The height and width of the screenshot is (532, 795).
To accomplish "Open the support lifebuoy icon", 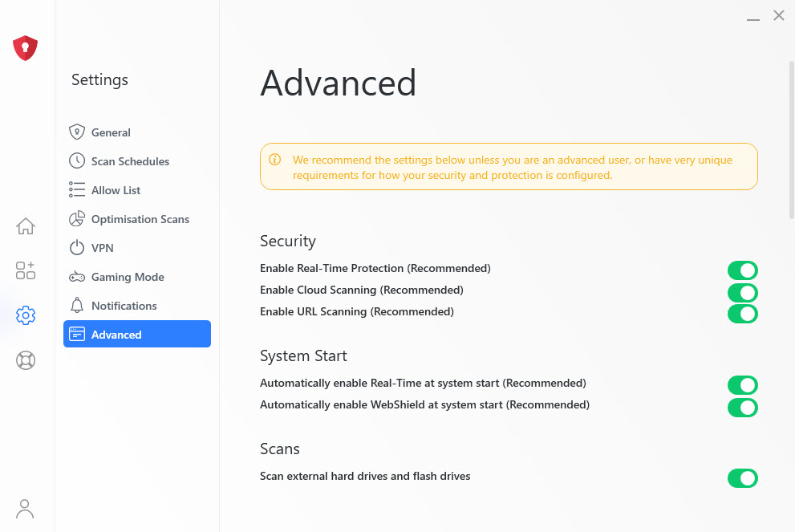I will point(26,360).
